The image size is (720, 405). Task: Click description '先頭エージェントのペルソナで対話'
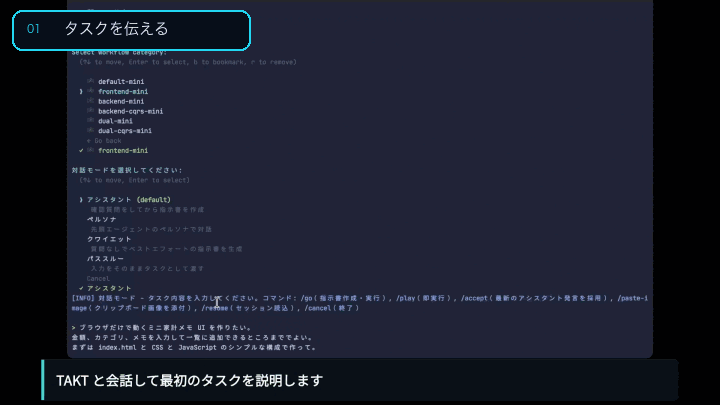[x=151, y=230]
